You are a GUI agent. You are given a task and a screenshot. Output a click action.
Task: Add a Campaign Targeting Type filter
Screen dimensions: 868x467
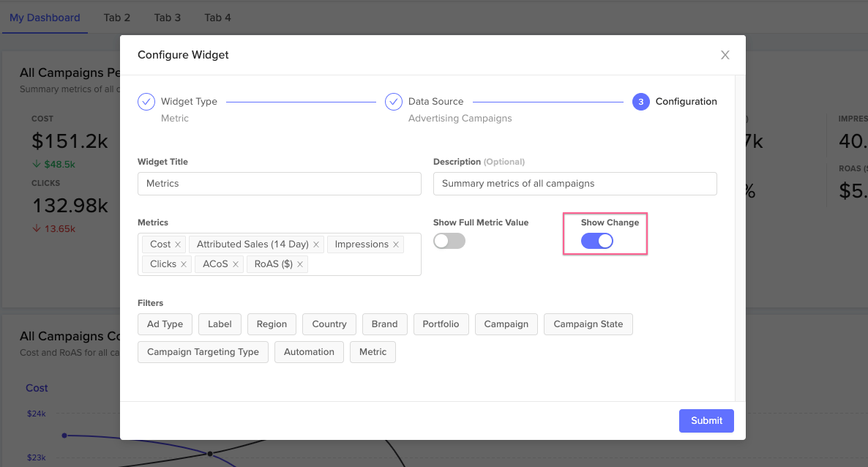point(203,351)
